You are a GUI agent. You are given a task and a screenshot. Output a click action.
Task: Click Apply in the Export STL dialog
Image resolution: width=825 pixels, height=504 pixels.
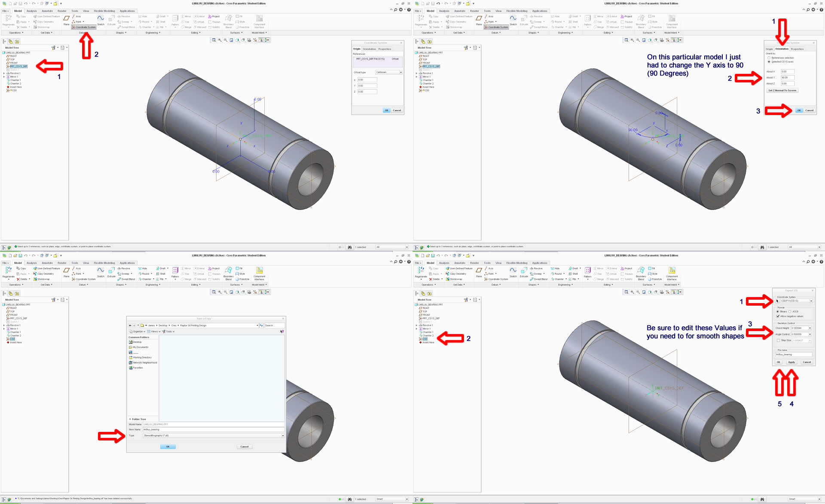(x=791, y=362)
